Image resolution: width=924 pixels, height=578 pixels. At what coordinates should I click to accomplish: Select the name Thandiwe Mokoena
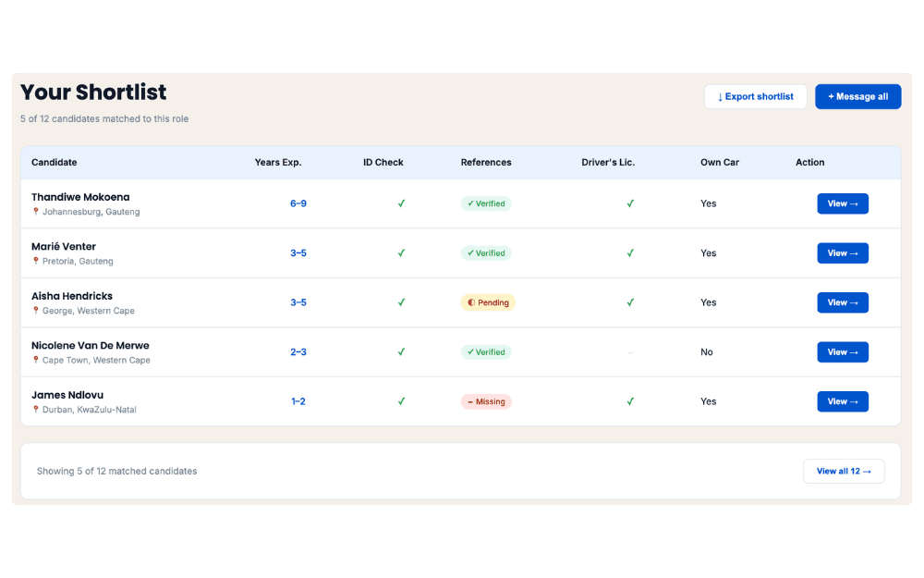pyautogui.click(x=80, y=197)
